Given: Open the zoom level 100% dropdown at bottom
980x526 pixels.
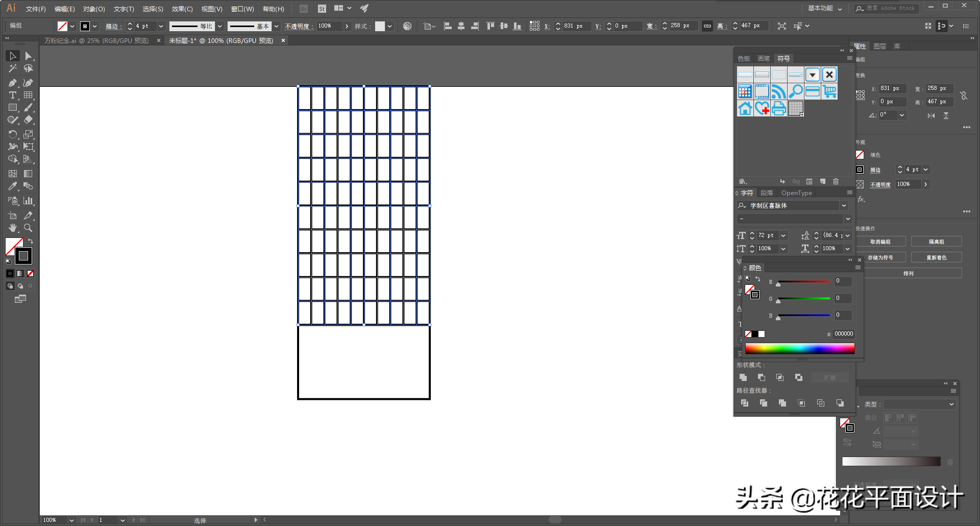Looking at the screenshot, I should click(x=71, y=520).
